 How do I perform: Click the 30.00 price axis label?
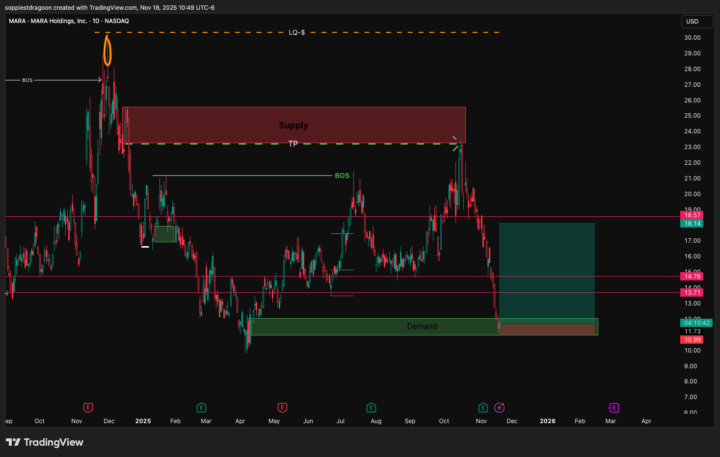pyautogui.click(x=692, y=38)
